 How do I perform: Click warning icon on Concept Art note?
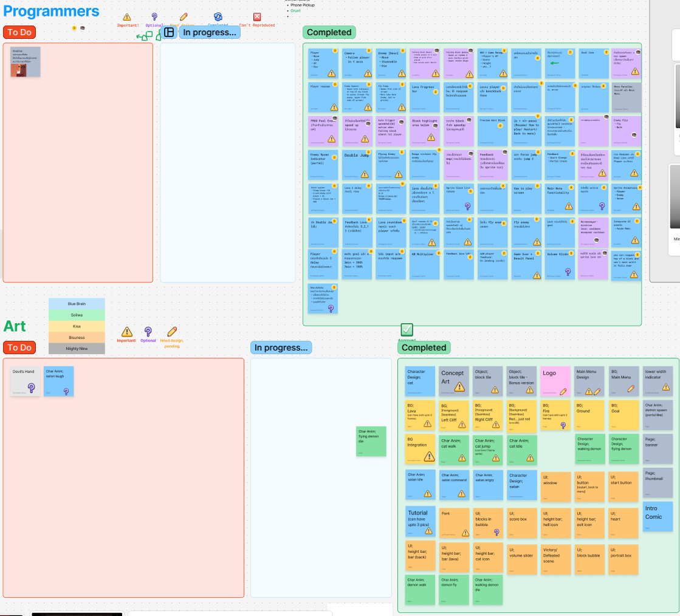(459, 387)
